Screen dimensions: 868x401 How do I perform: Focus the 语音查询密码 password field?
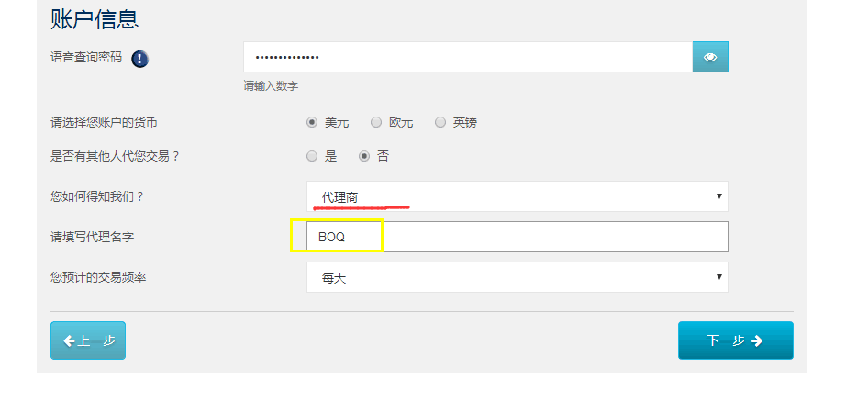pyautogui.click(x=467, y=57)
